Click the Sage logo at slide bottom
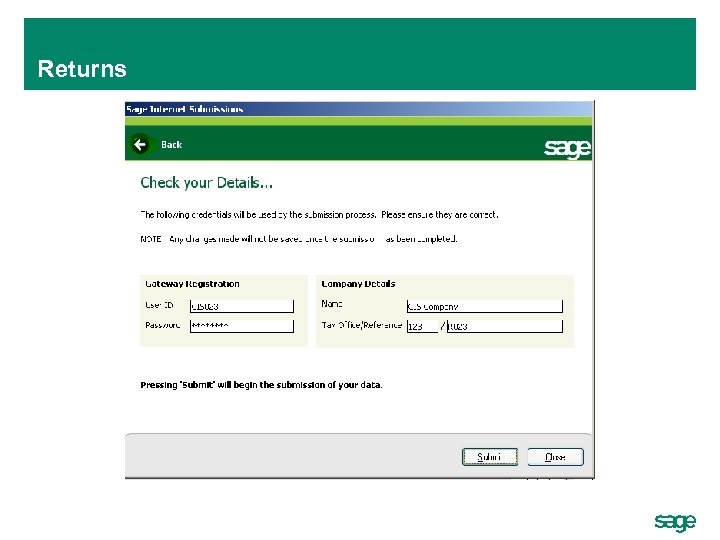 (x=675, y=522)
